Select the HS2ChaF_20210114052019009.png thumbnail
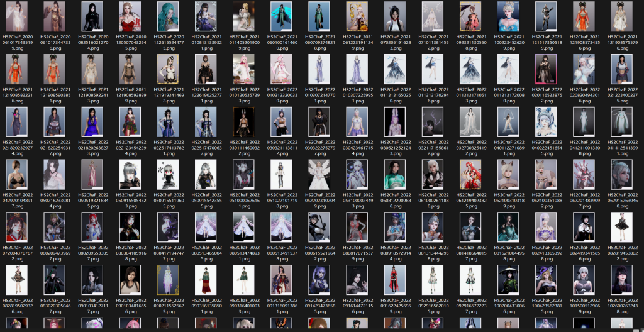Screen dimensions: 644x332 tap(243, 17)
